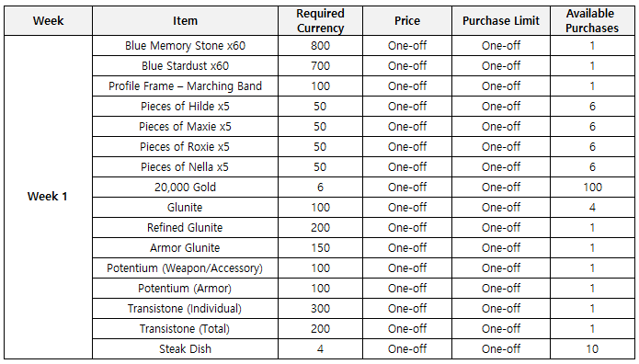The height and width of the screenshot is (364, 639).
Task: Click the Week column header
Action: [48, 21]
